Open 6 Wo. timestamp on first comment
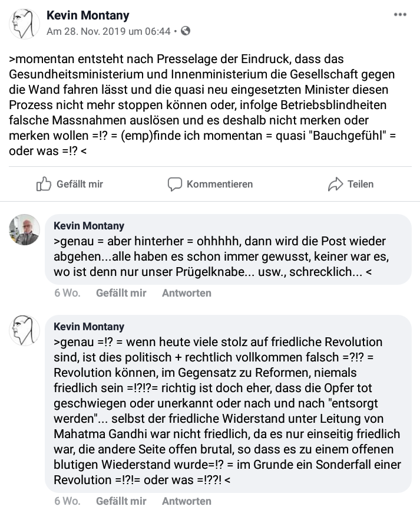This screenshot has height=513, width=420. [67, 293]
